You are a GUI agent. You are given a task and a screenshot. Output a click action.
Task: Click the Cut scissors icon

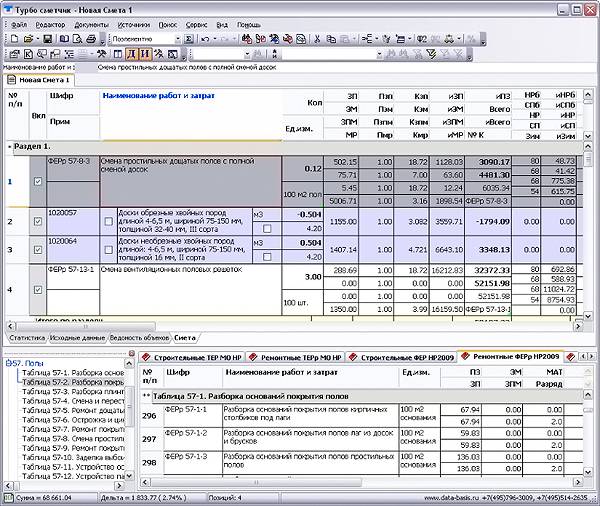pyautogui.click(x=318, y=38)
